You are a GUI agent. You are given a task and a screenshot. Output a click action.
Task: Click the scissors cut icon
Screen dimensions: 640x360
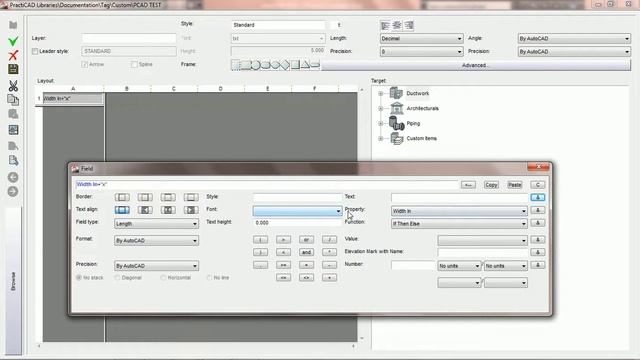(13, 85)
